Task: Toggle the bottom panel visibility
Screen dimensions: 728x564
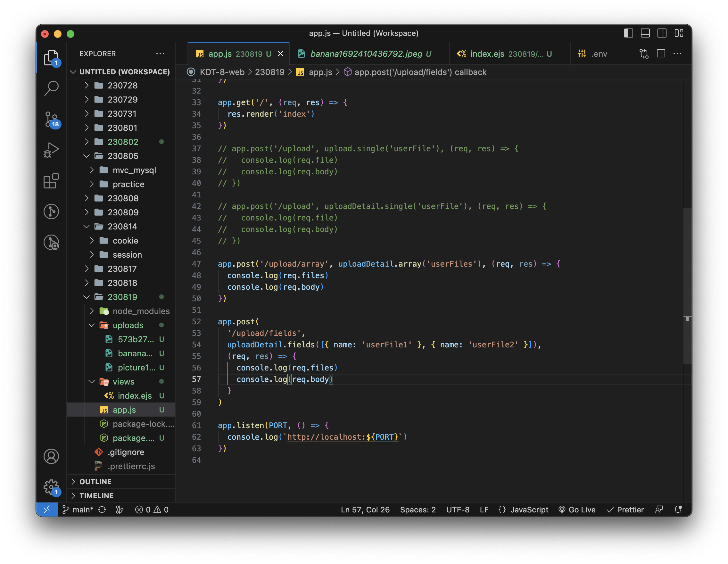Action: click(x=645, y=33)
